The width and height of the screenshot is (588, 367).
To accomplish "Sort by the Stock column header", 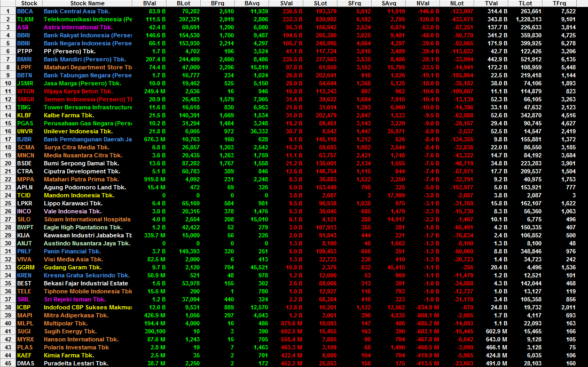I will (29, 3).
